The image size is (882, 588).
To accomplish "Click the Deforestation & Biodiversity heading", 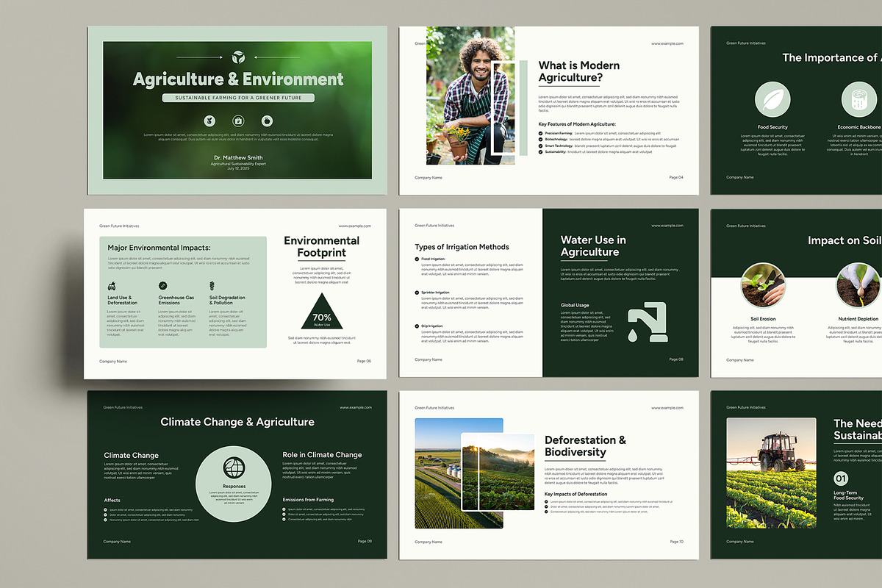I will (585, 446).
